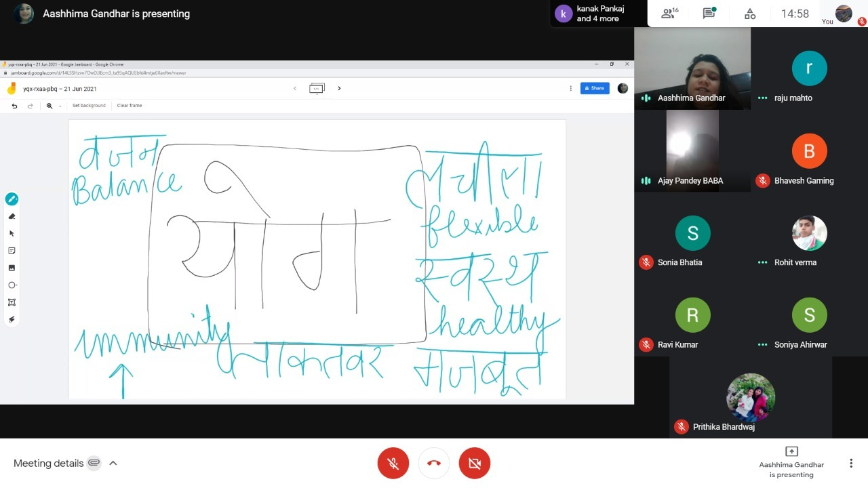This screenshot has width=868, height=488.
Task: Select the sticky note tool
Action: pyautogui.click(x=12, y=251)
